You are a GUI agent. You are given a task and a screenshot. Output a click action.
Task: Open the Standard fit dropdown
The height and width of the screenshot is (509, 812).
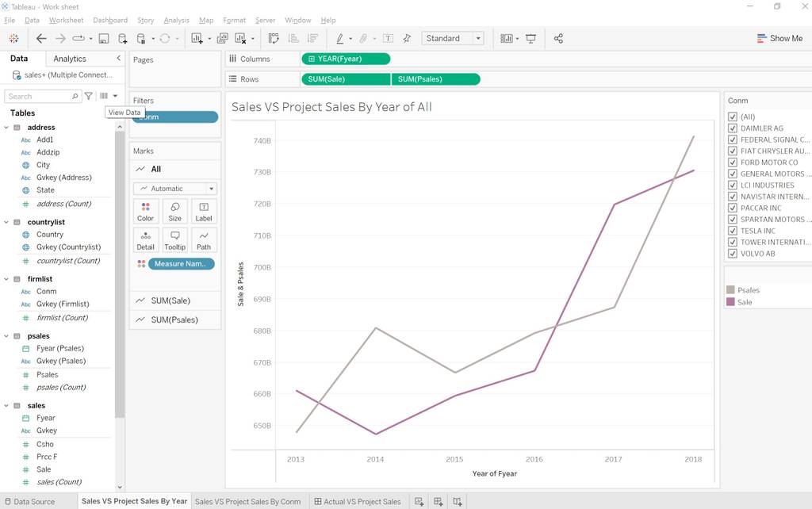453,38
